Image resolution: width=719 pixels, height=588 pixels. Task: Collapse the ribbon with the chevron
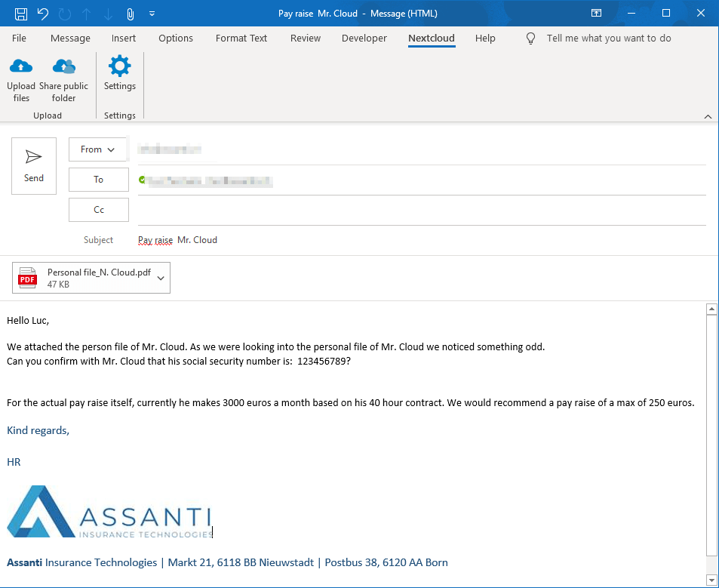click(708, 116)
